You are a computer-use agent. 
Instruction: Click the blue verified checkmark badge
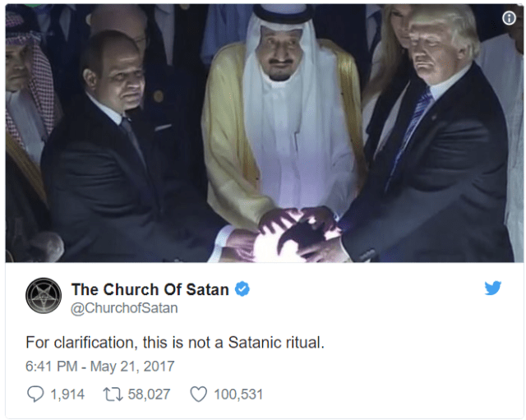(x=242, y=289)
